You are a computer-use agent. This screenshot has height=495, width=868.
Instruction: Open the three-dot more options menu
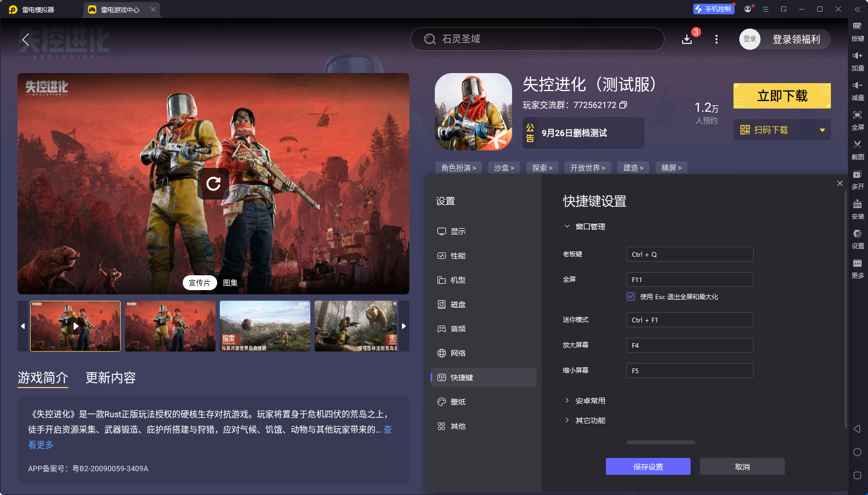point(717,39)
